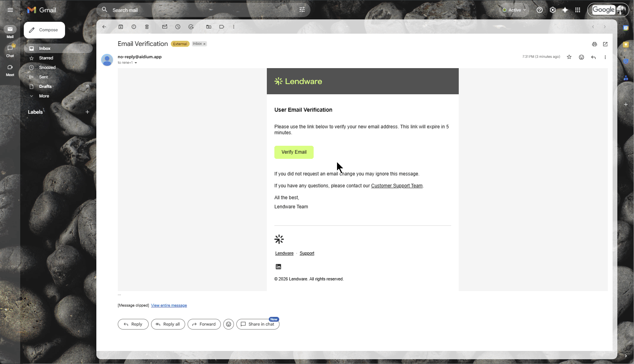Viewport: 634px width, 364px height.
Task: Expand recipient details arrow next to rene+1
Action: coord(136,63)
